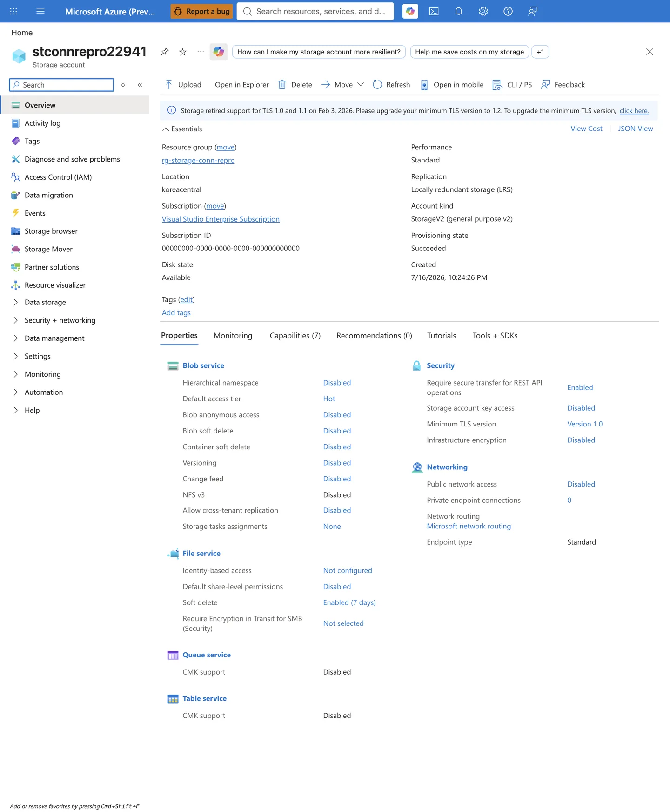
Task: Open the Storage browser sidebar item
Action: point(51,231)
